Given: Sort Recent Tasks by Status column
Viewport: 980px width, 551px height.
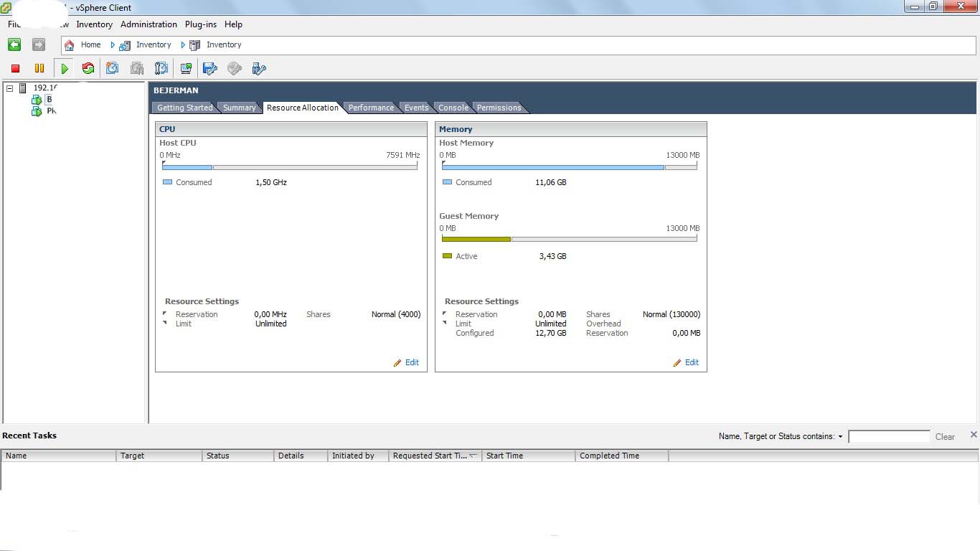Looking at the screenshot, I should click(238, 456).
